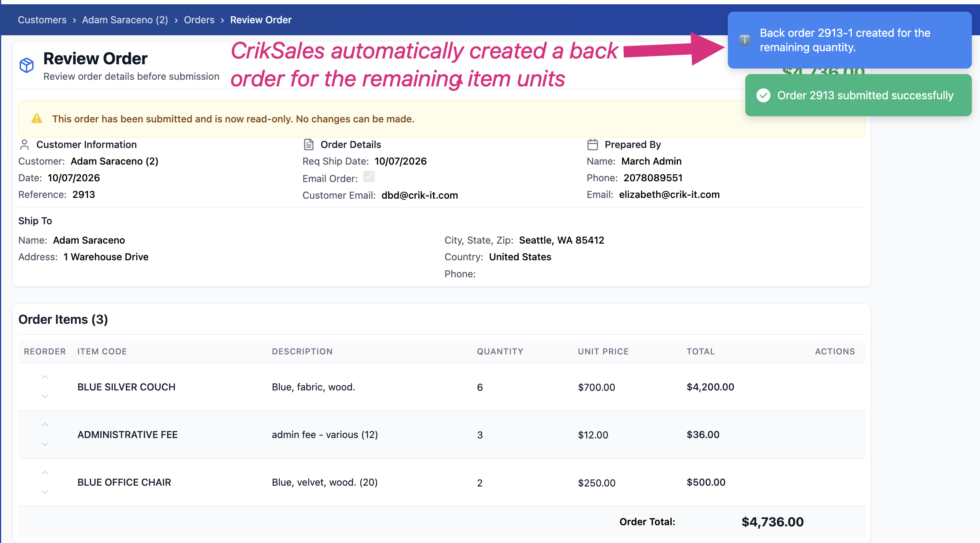The image size is (980, 543).
Task: Click the ITEM CODE column header
Action: click(102, 351)
